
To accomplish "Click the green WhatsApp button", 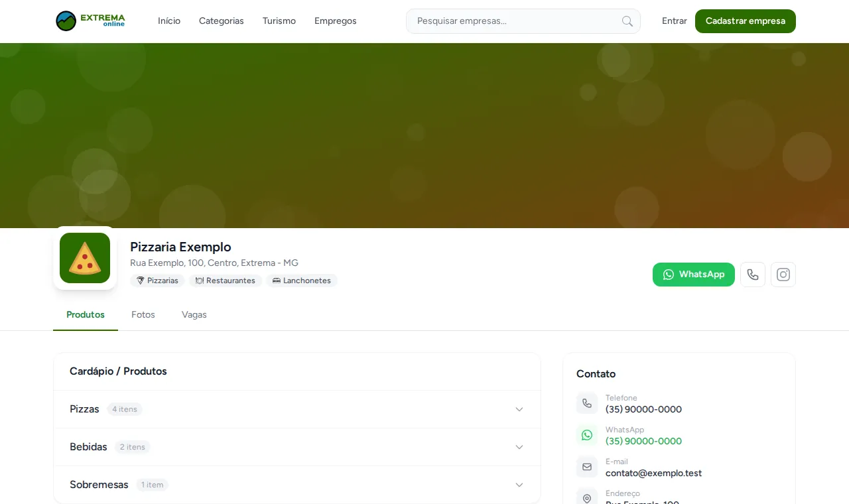I will pos(694,275).
